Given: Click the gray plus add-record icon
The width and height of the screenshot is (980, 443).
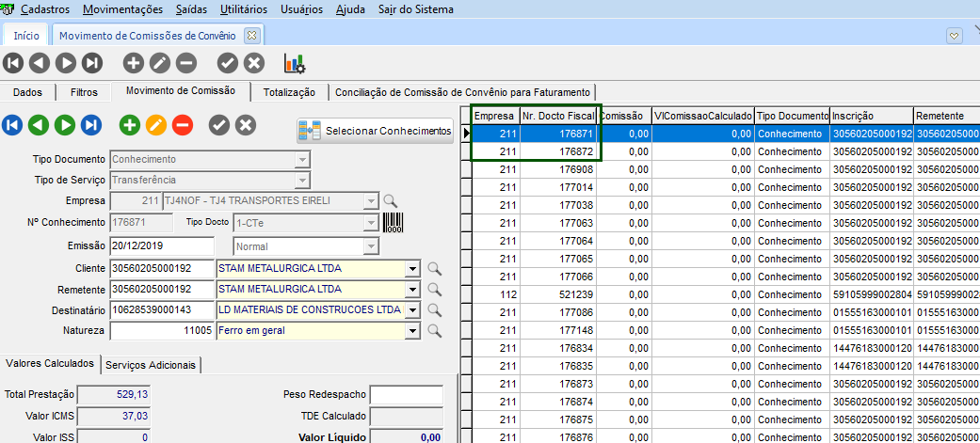Looking at the screenshot, I should [134, 63].
